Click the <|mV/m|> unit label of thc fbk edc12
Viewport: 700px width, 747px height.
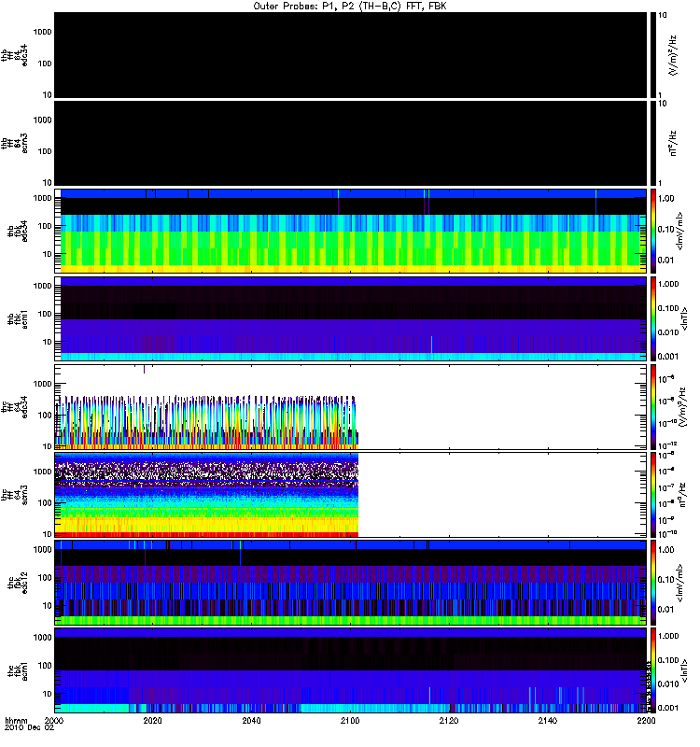[x=680, y=583]
